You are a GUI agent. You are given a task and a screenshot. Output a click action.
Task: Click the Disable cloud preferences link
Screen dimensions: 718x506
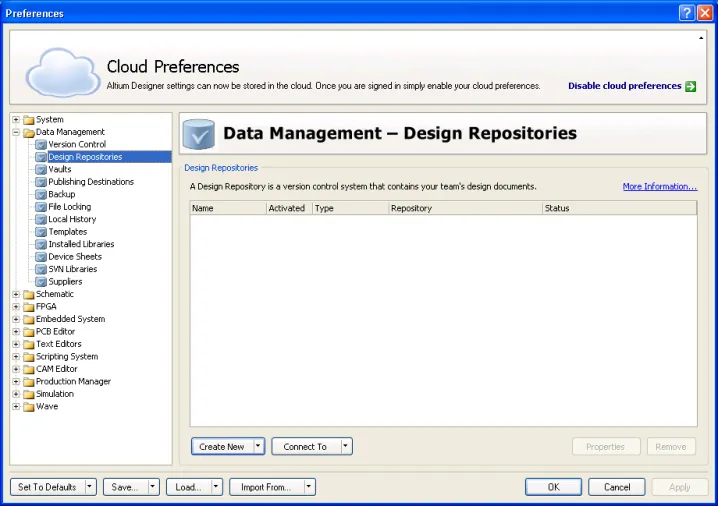(x=624, y=86)
